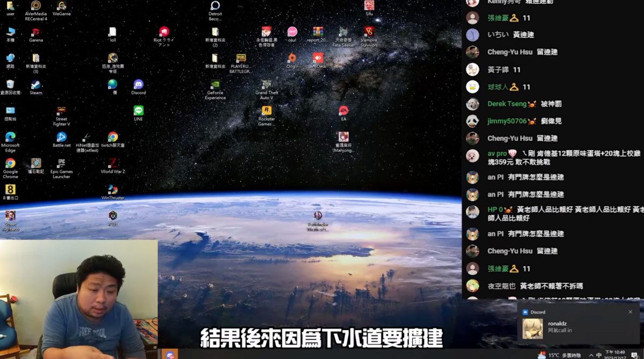
Task: Open the Discord desktop shortcut
Action: (x=138, y=87)
